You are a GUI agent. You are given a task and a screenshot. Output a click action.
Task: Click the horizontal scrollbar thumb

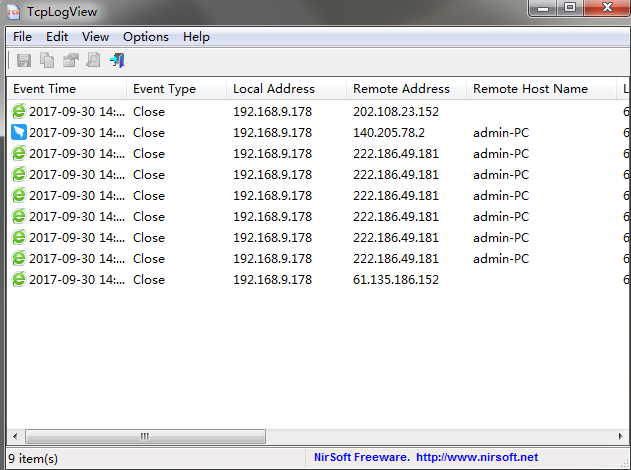point(145,436)
